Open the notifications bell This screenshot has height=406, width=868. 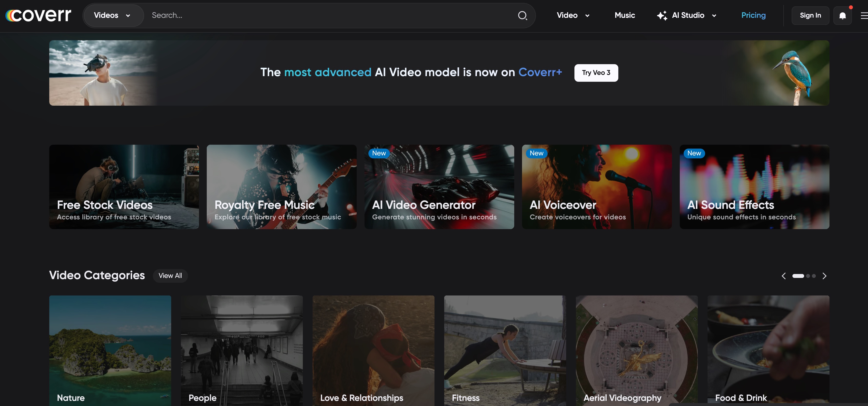(x=842, y=16)
